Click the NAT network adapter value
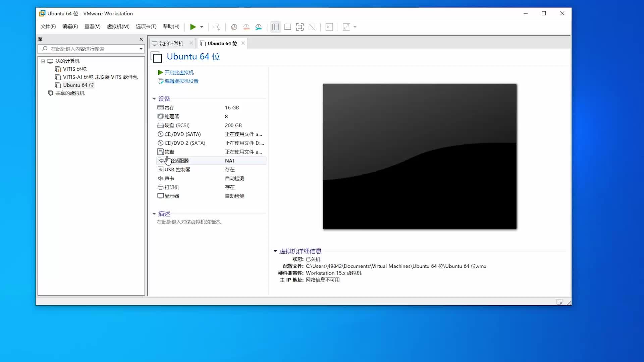The height and width of the screenshot is (362, 644). 230,161
